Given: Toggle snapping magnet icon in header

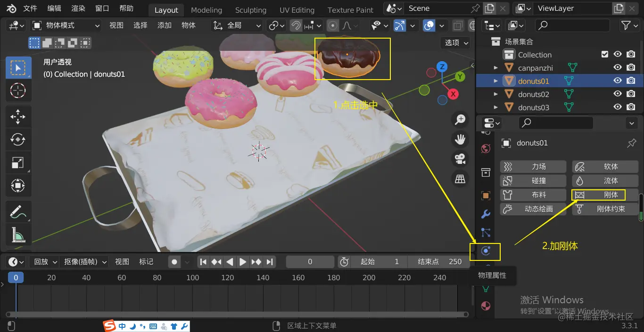Looking at the screenshot, I should [x=296, y=25].
